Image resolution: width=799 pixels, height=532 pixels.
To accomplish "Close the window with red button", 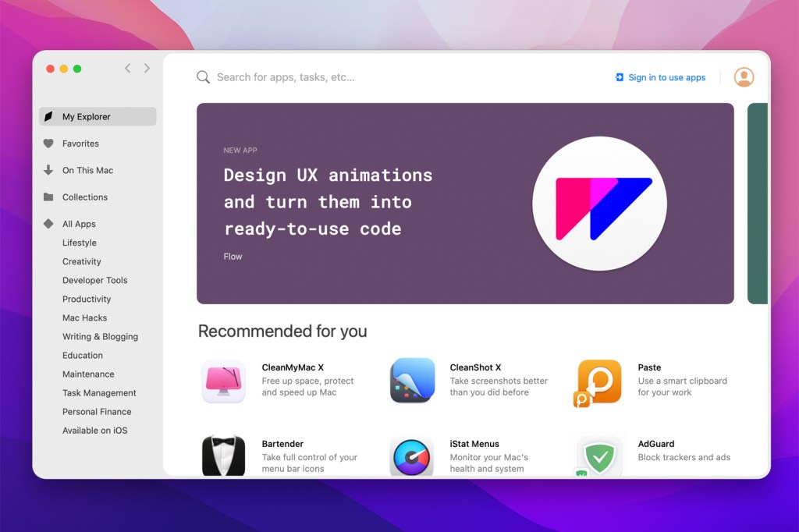I will click(x=51, y=69).
